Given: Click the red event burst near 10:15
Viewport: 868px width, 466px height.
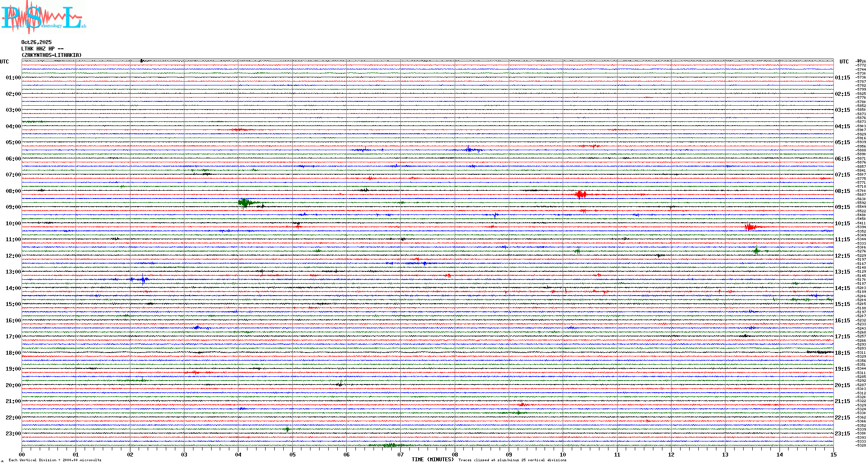Looking at the screenshot, I should click(x=751, y=227).
